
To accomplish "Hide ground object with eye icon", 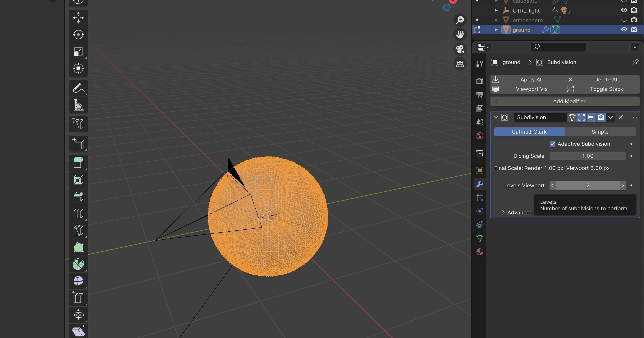I will [x=624, y=30].
